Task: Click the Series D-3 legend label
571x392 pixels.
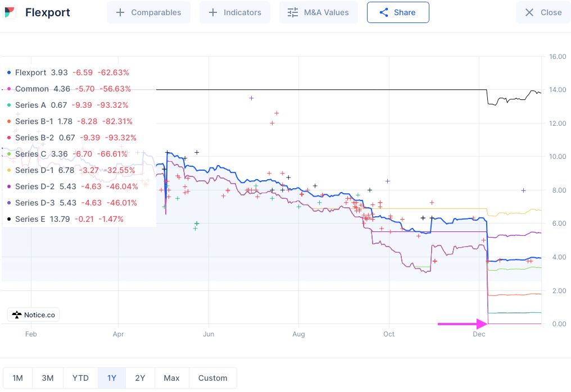Action: coord(35,203)
